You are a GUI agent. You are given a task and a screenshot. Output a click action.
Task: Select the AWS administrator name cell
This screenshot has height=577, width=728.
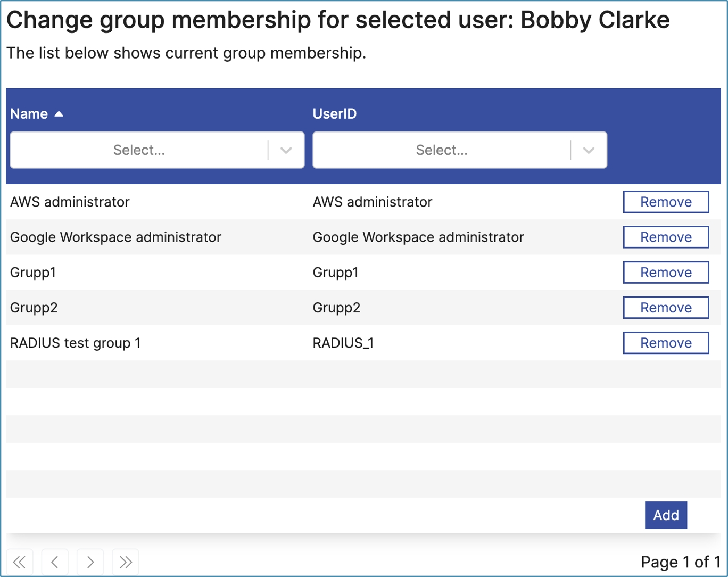pyautogui.click(x=70, y=202)
